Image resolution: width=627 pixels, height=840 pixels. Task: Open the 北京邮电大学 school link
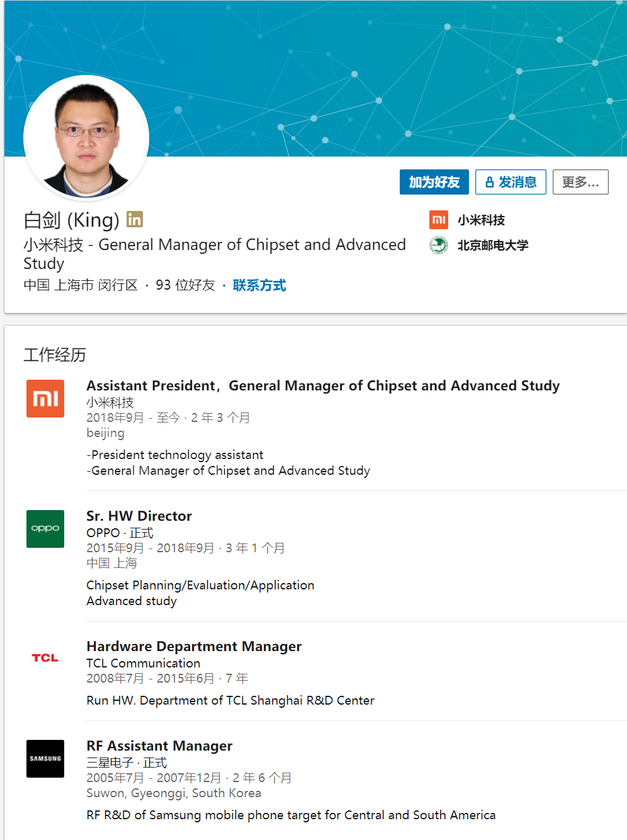493,245
